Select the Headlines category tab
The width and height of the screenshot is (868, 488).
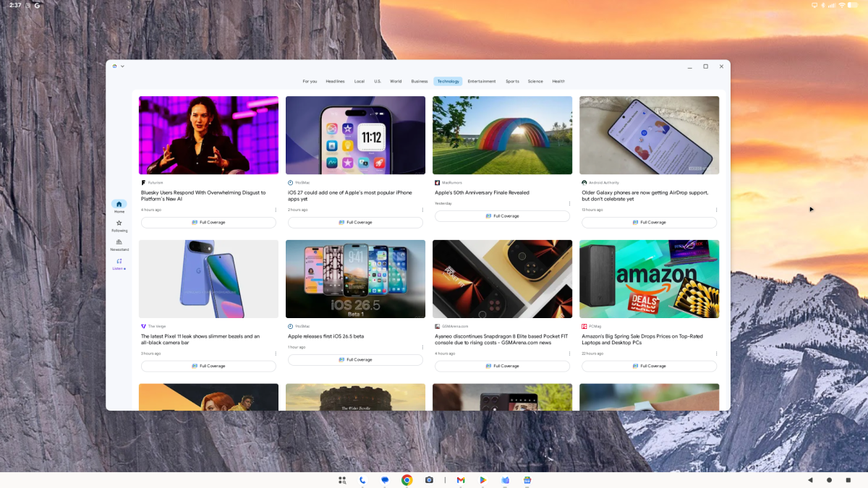(335, 81)
